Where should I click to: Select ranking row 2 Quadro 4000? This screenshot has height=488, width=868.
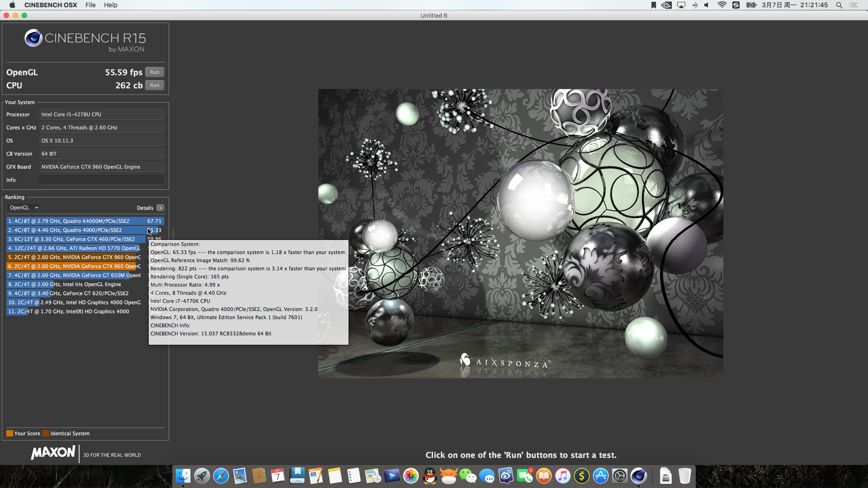pos(85,230)
